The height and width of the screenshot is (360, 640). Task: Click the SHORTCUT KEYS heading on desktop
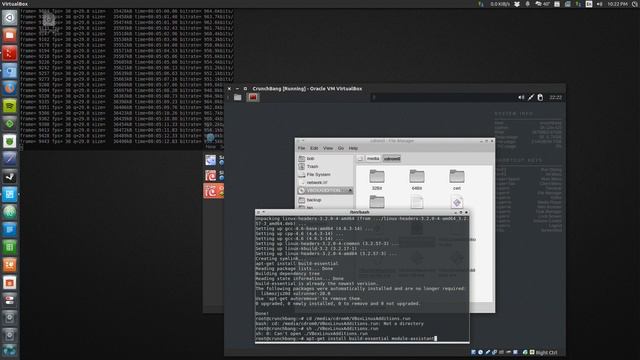coord(518,160)
